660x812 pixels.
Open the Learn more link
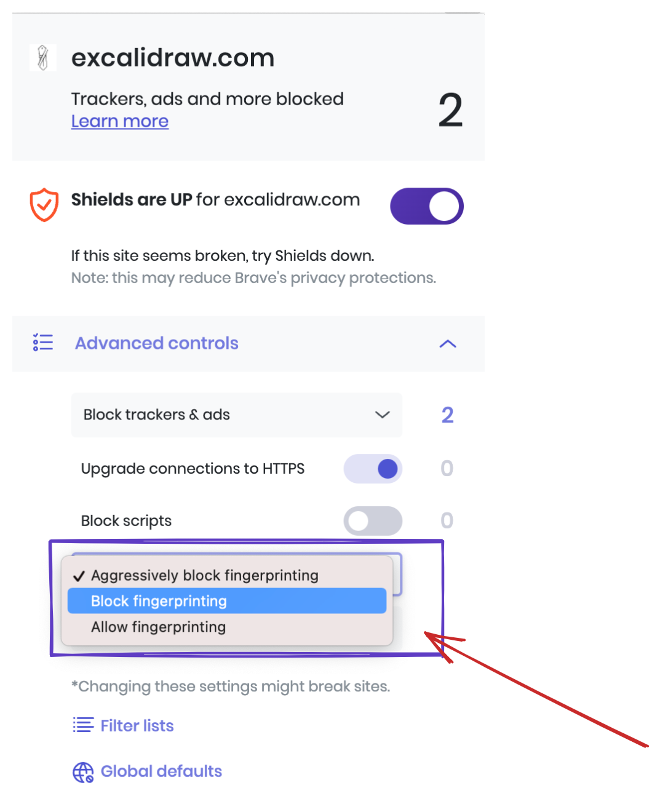[119, 121]
